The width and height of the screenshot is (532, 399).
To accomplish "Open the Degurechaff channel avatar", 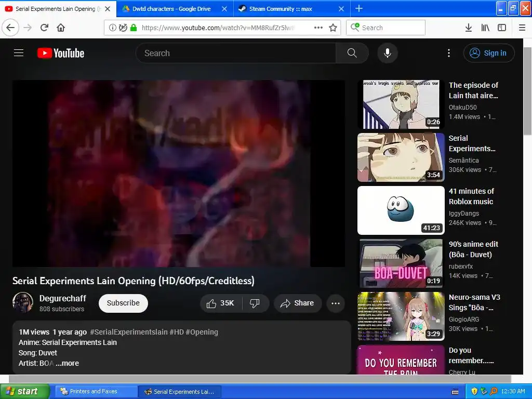I will [23, 302].
